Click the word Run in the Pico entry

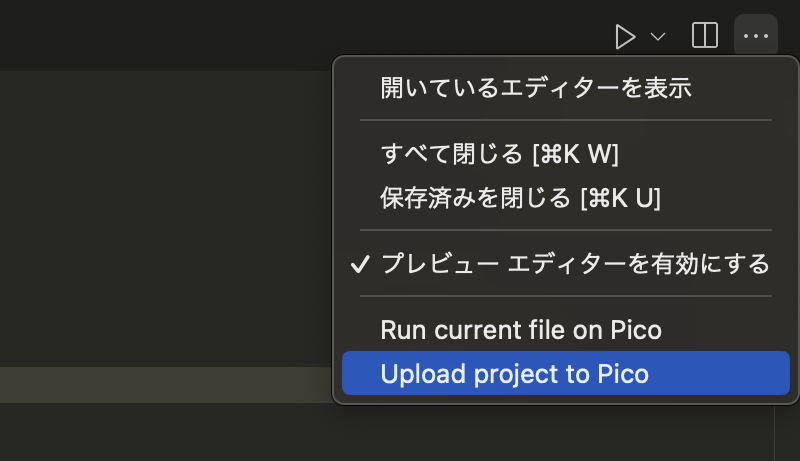coord(402,329)
